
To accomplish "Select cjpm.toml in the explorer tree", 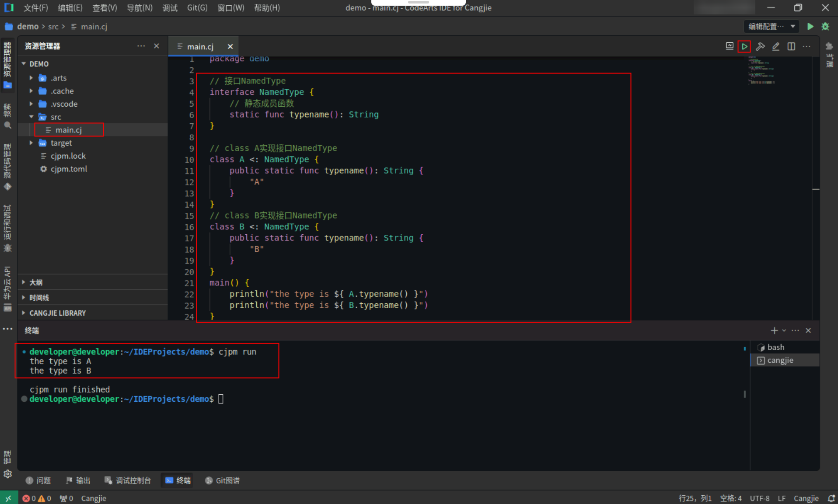I will 93,169.
